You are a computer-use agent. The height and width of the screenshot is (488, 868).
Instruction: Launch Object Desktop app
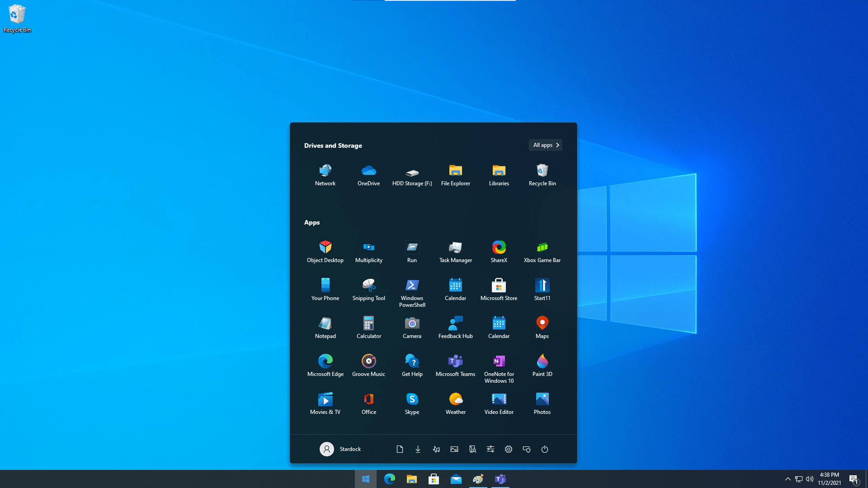(325, 250)
